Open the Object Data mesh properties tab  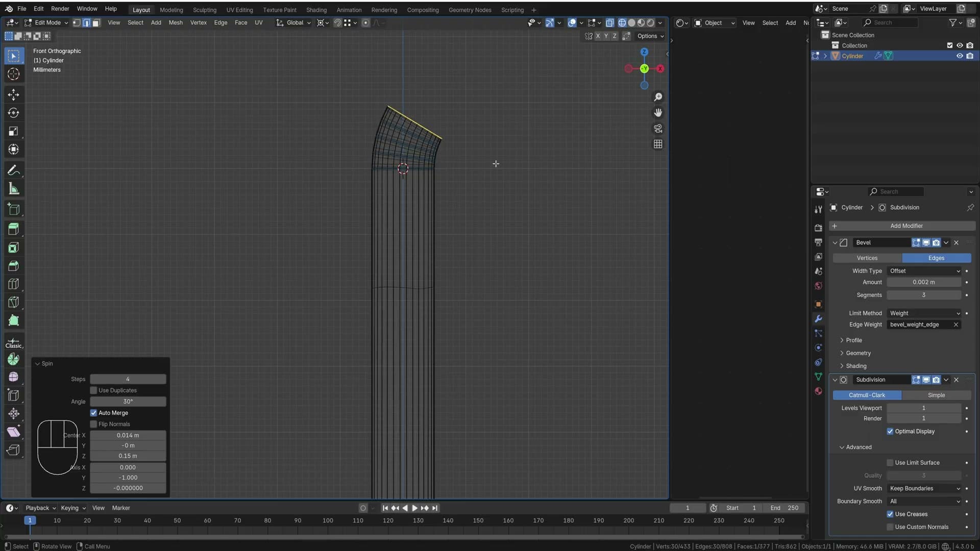click(818, 377)
